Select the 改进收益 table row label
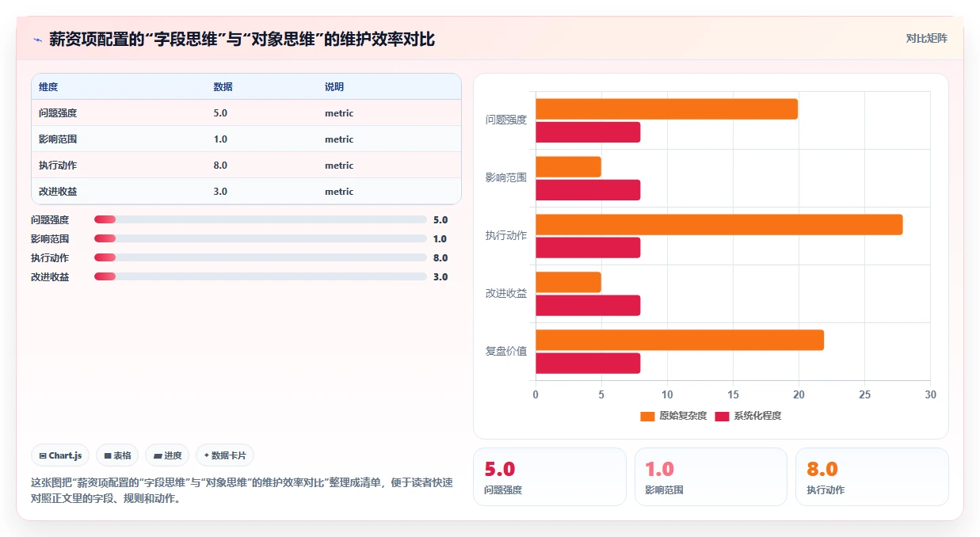Screen dimensions: 980x537 pyautogui.click(x=58, y=192)
